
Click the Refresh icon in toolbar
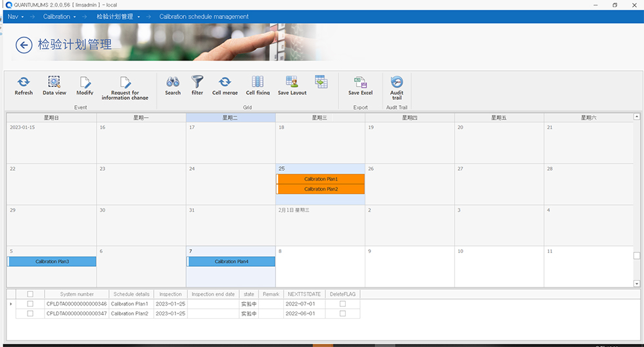click(24, 83)
